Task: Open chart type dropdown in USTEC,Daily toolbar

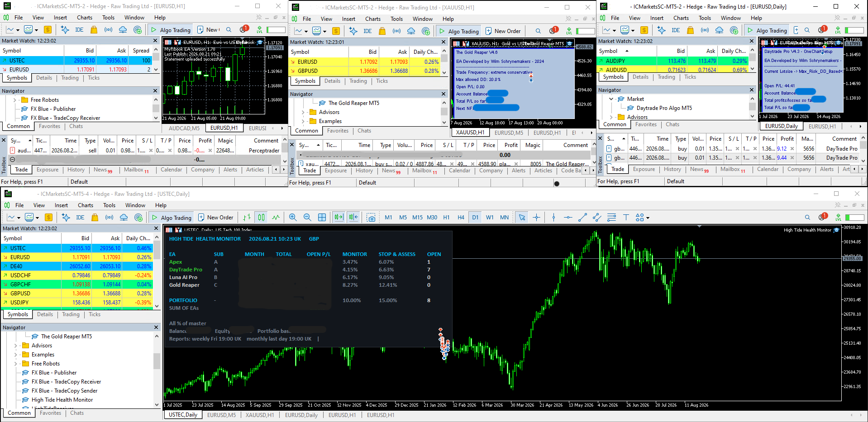Action: click(x=19, y=218)
